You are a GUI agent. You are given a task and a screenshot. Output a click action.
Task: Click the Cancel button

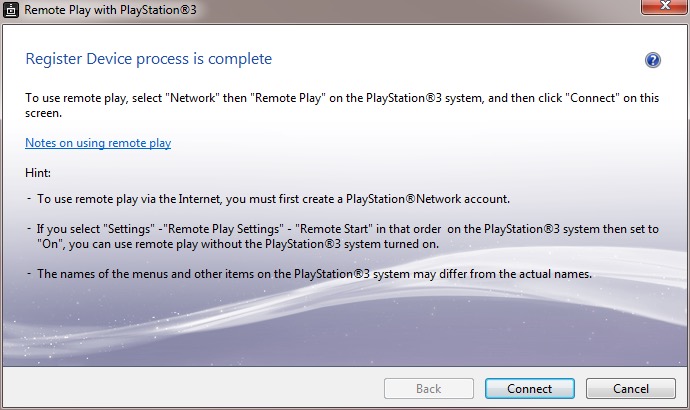[630, 388]
